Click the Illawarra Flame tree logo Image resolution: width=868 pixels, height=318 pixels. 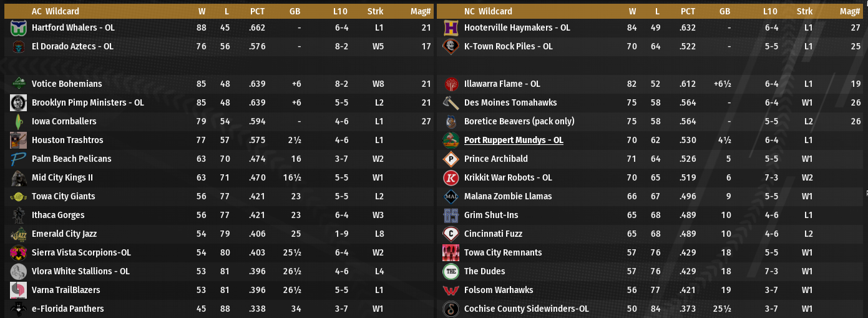click(x=451, y=84)
